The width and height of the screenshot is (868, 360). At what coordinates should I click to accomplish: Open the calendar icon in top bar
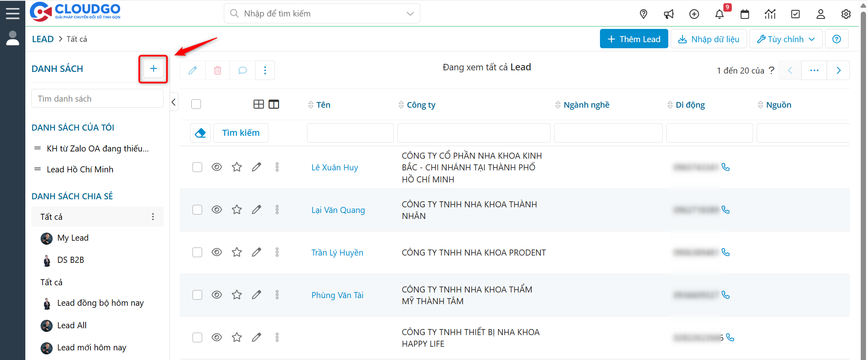[x=745, y=14]
